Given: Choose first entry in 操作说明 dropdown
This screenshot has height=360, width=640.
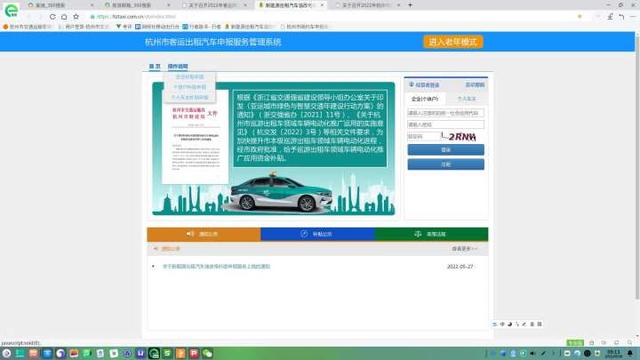Looking at the screenshot, I should click(190, 77).
